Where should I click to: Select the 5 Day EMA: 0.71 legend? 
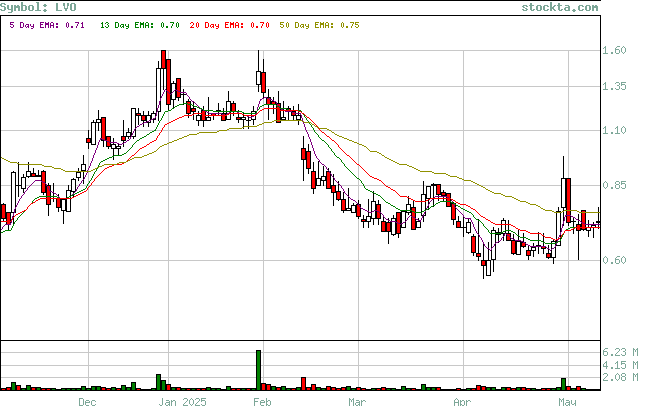[47, 25]
